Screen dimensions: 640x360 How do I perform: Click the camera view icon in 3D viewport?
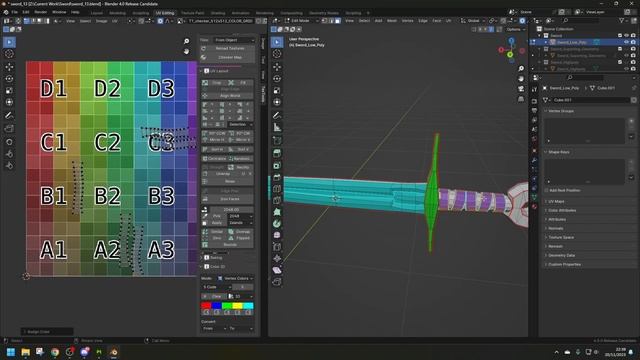521,89
